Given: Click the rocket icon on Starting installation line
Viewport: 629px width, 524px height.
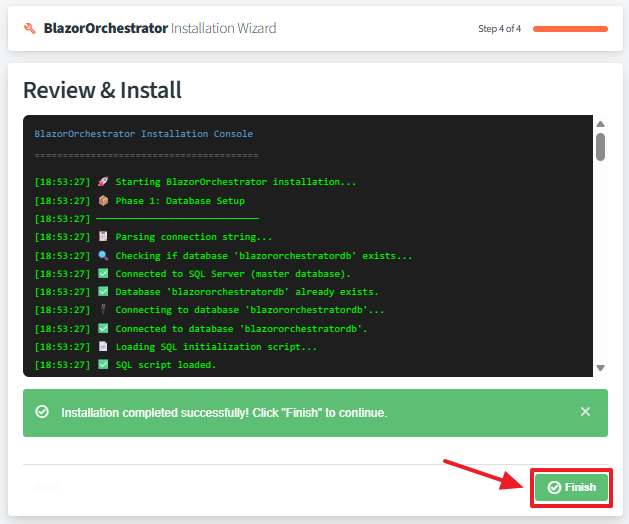Looking at the screenshot, I should tap(102, 182).
